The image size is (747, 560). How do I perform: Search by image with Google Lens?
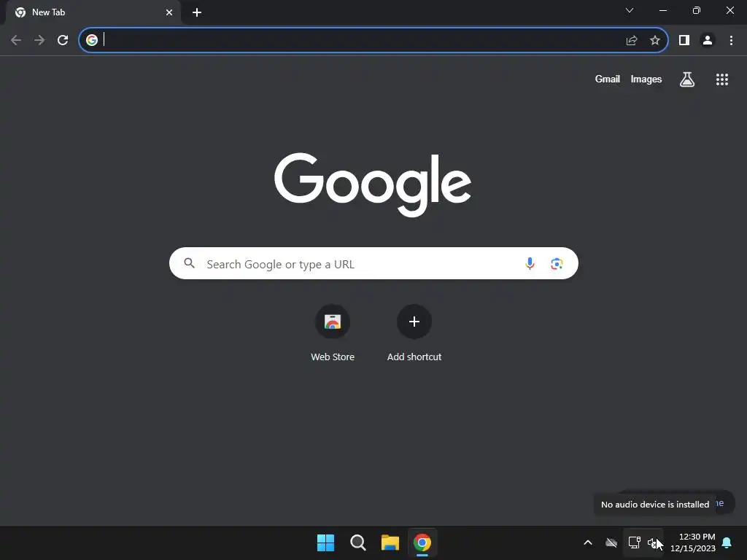coord(557,263)
